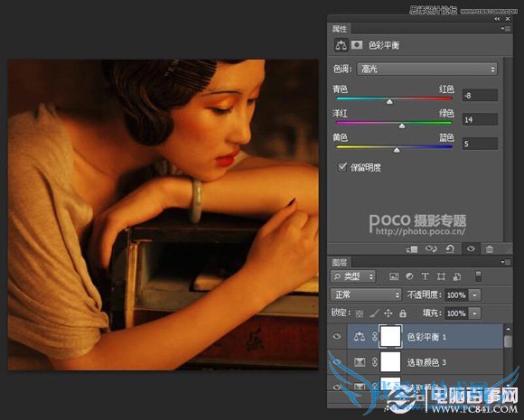Click link icon on 选取颜色 3 layer

375,362
